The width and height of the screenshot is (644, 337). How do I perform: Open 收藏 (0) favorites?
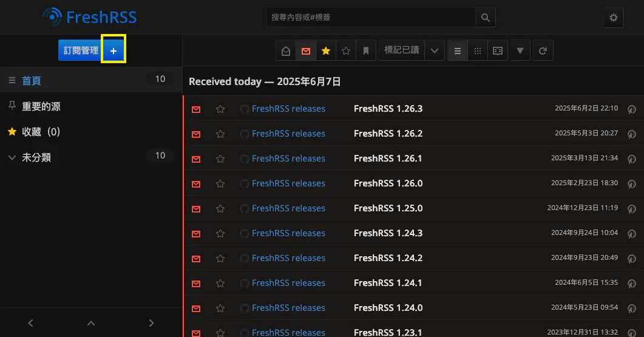[x=41, y=132]
